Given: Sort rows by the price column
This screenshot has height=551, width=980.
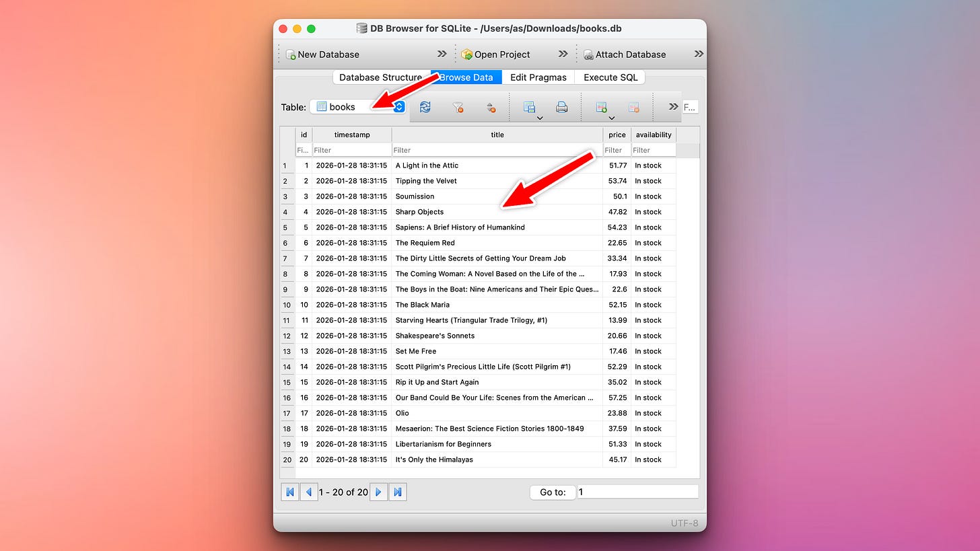Looking at the screenshot, I should pos(617,135).
